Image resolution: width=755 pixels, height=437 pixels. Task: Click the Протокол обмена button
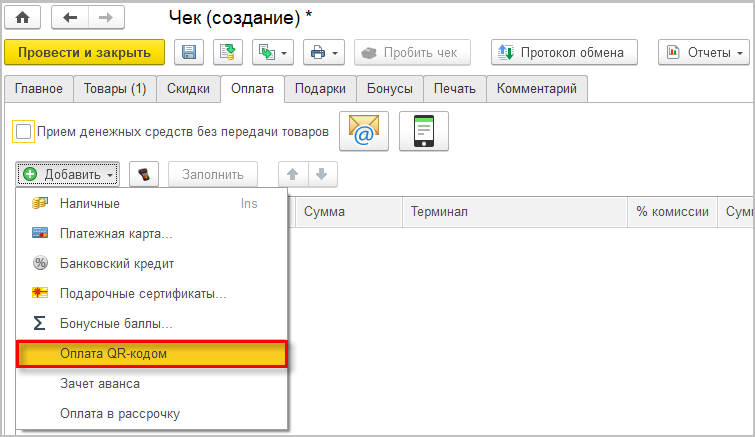point(564,53)
